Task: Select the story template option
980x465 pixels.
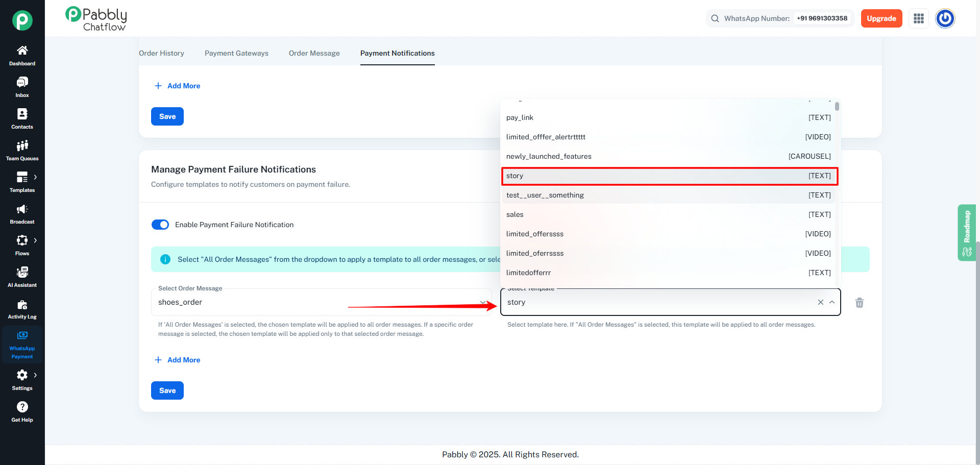Action: (669, 176)
